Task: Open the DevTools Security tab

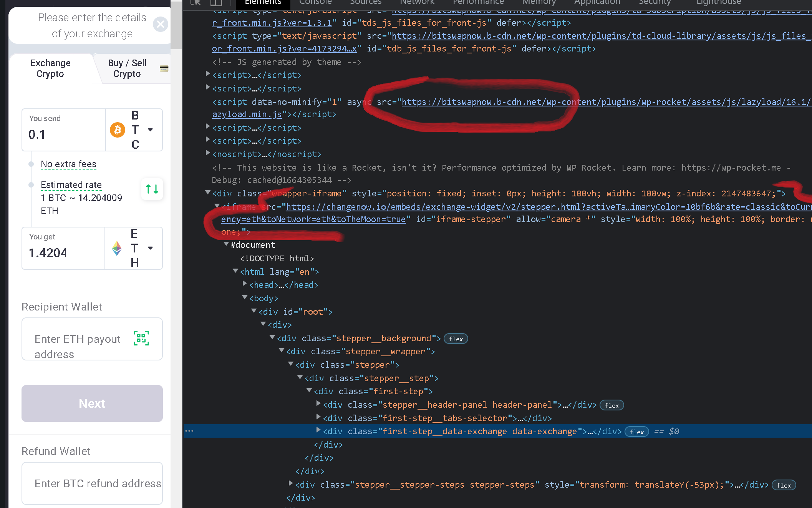Action: [x=655, y=2]
